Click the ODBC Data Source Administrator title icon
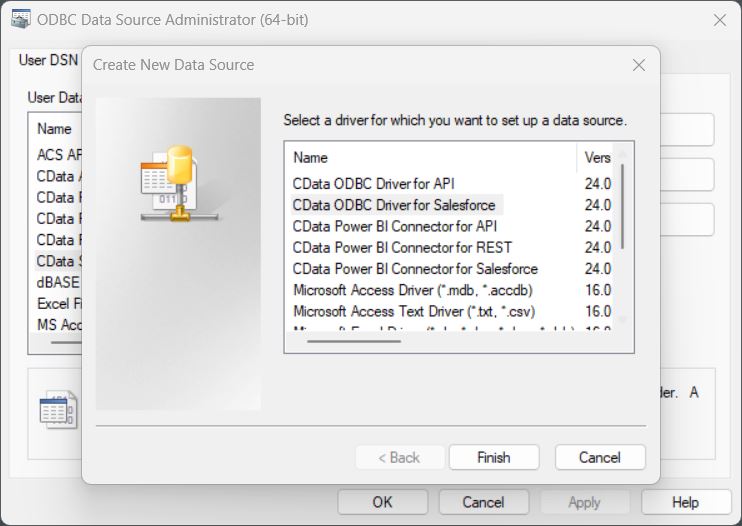The image size is (742, 526). tap(18, 19)
